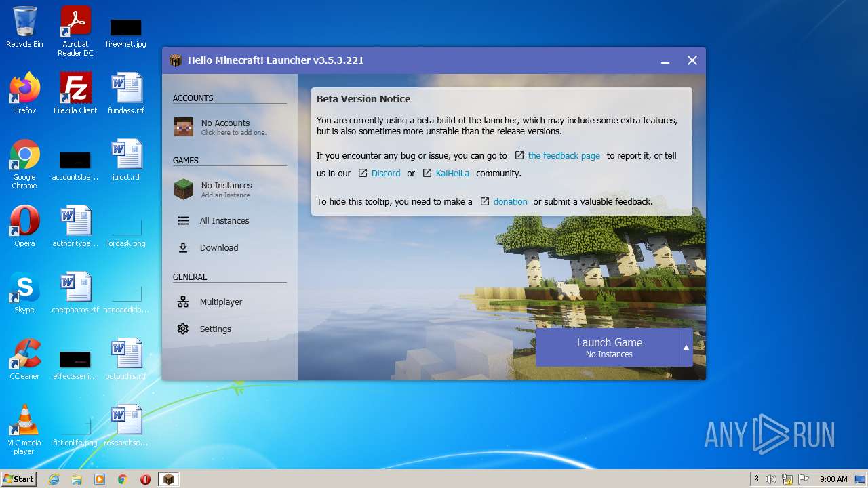Screen dimensions: 868x488
Task: Expand the Launch Game version arrow
Action: pos(686,348)
